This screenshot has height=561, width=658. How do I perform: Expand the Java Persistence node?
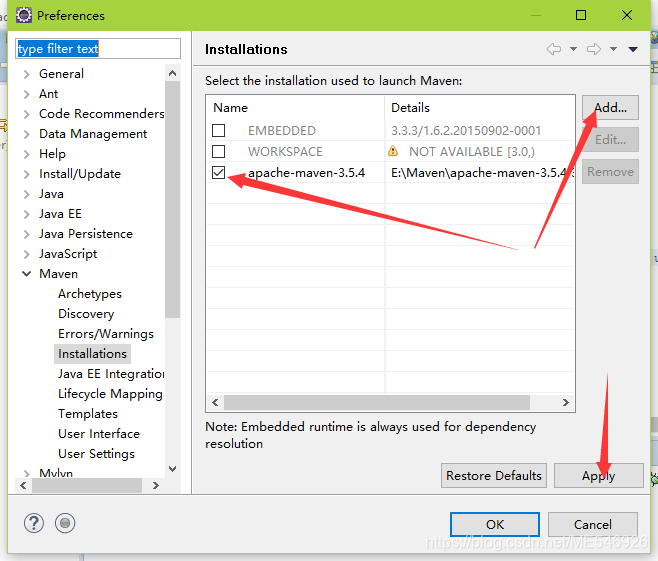[26, 234]
